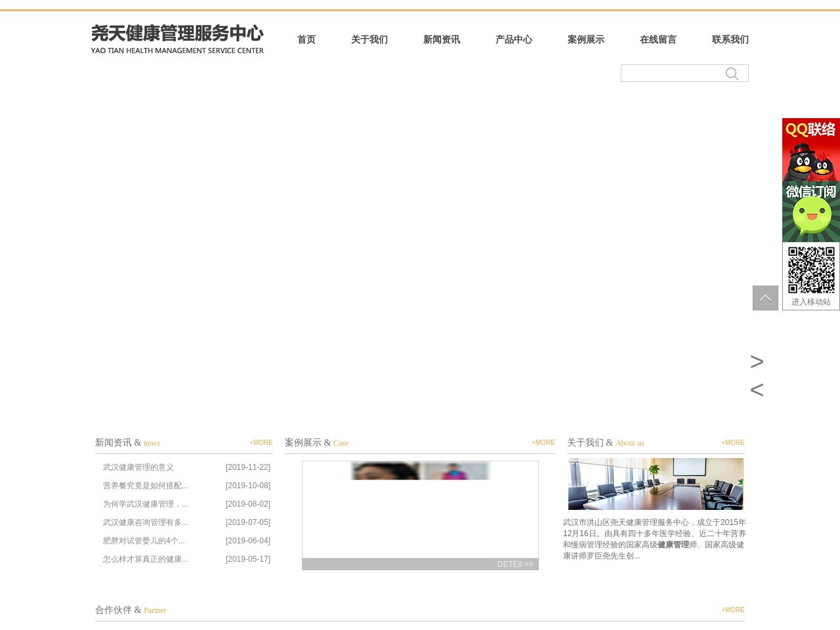Scan entry: click the QR code image
The image size is (840, 630).
[811, 269]
